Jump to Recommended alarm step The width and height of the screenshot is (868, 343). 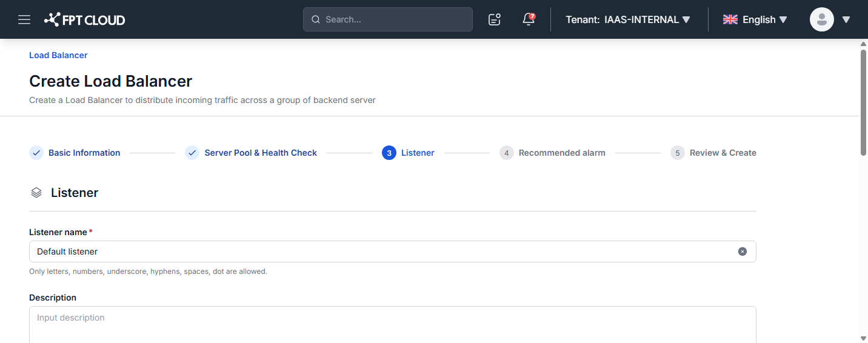552,153
